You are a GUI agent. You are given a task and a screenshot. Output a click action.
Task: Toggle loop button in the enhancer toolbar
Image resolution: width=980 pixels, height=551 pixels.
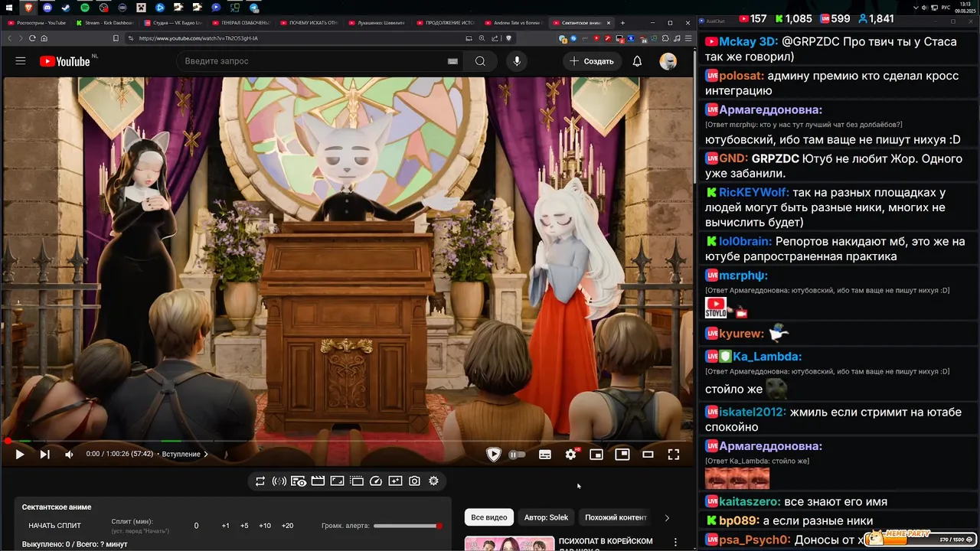[x=260, y=481]
